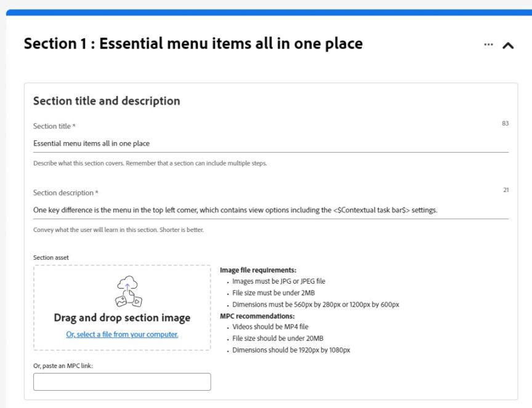Click the "Section description *" field label
The width and height of the screenshot is (532, 408).
click(65, 193)
